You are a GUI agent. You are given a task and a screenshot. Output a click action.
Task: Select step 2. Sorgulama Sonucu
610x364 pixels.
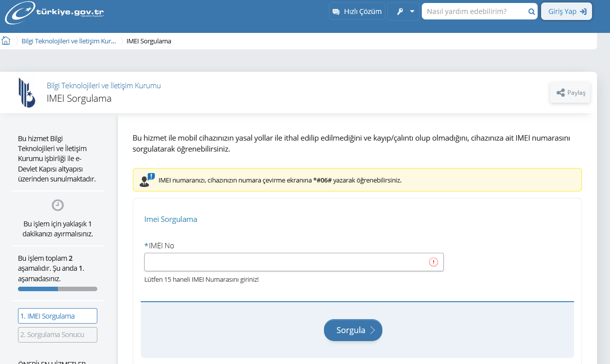[57, 335]
